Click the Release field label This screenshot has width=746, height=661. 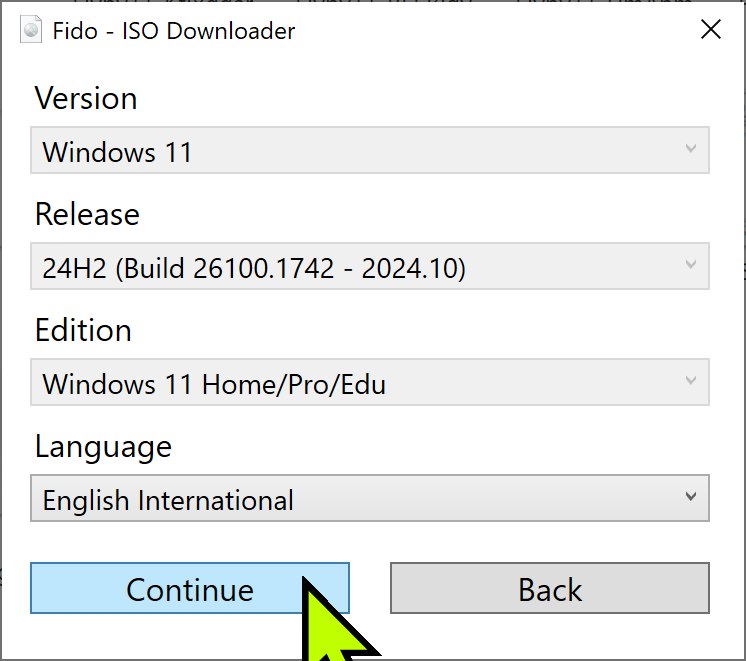[87, 214]
